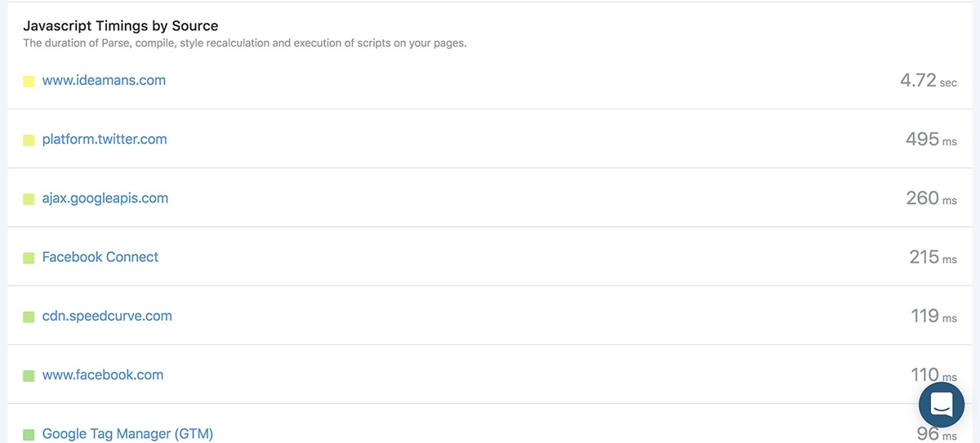Click the swatch beside Google Tag Manager

click(x=29, y=435)
